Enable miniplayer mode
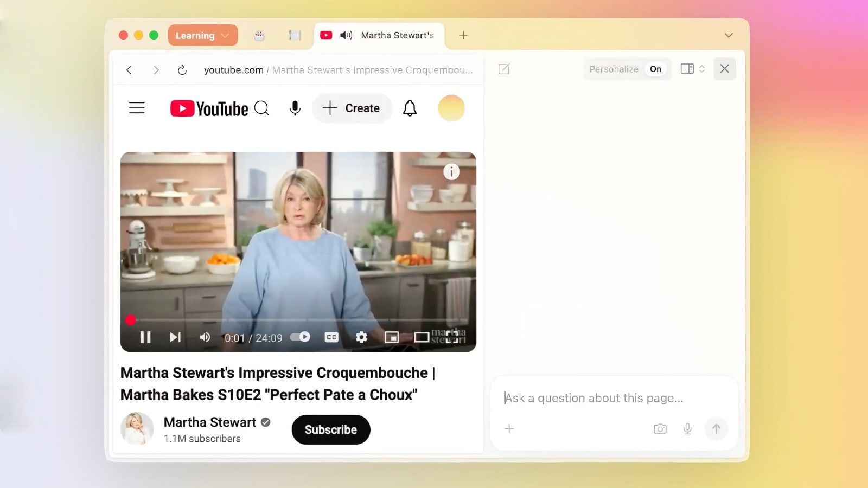The width and height of the screenshot is (868, 488). click(x=391, y=337)
